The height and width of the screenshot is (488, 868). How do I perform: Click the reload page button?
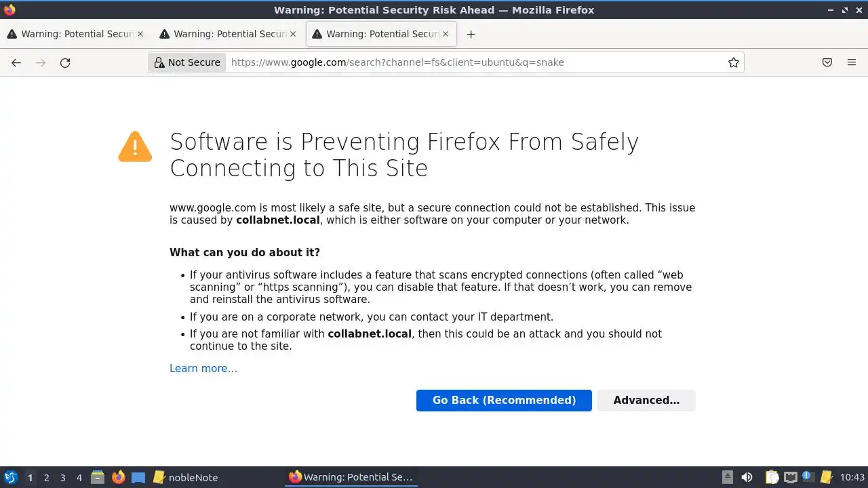point(65,62)
